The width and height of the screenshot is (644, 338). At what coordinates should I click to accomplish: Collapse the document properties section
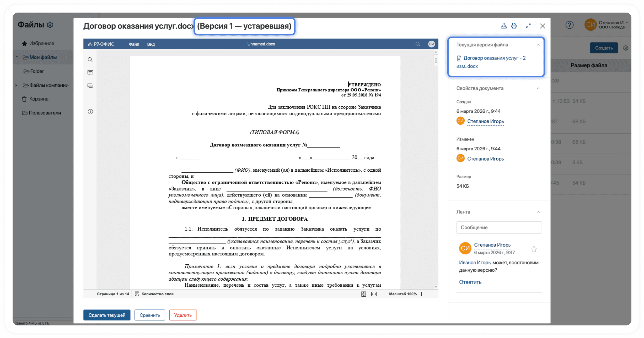click(538, 88)
